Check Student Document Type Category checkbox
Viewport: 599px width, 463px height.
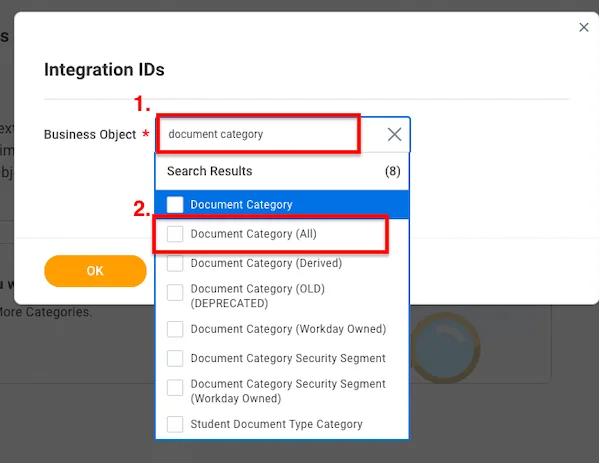(x=175, y=424)
